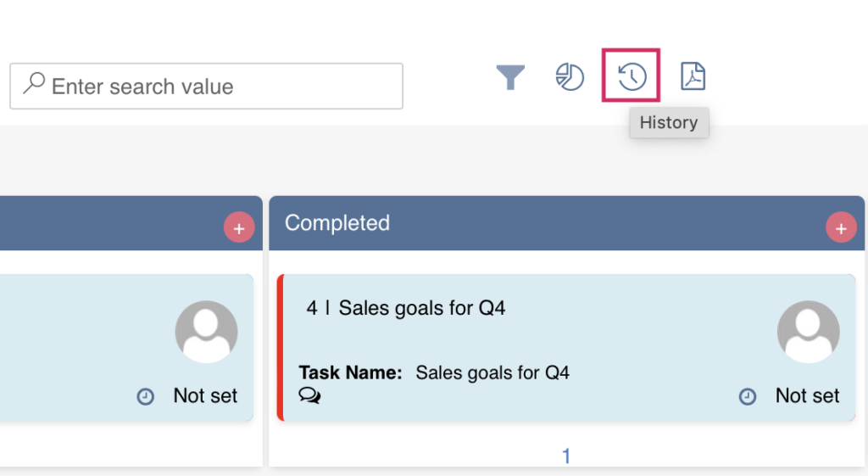Add card with plus button in left column
Viewport: 868px width, 476px height.
[238, 227]
